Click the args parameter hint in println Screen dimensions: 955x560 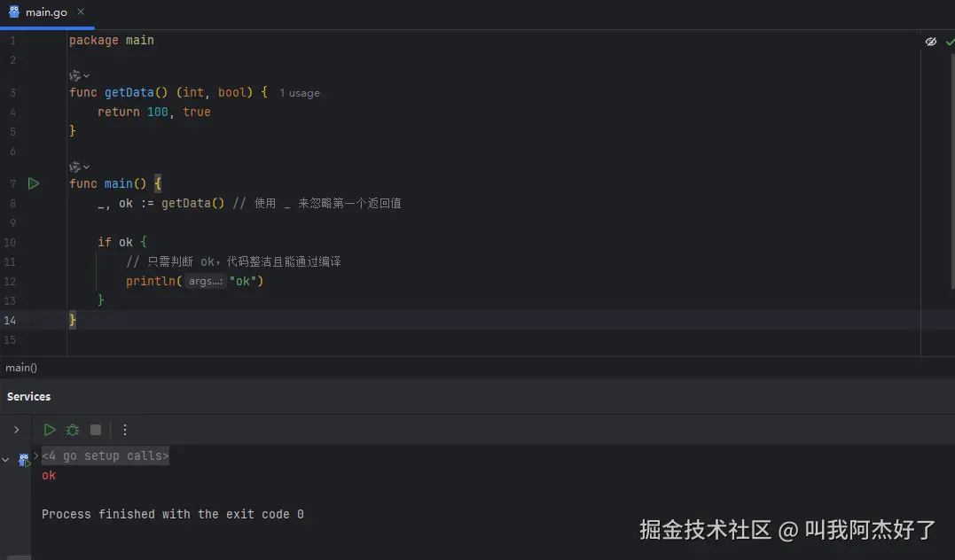click(206, 281)
